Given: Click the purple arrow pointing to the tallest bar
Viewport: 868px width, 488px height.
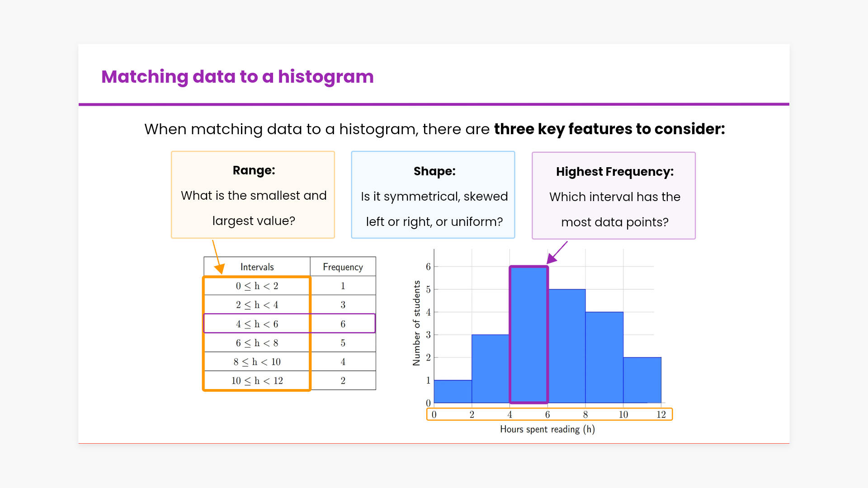Looking at the screenshot, I should click(557, 253).
